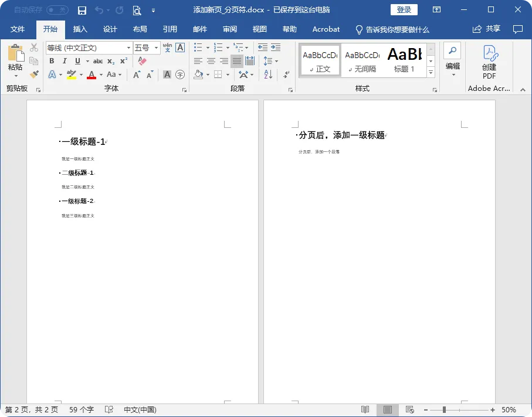Toggle Superscript x² formatting
This screenshot has width=532, height=417.
tap(124, 61)
